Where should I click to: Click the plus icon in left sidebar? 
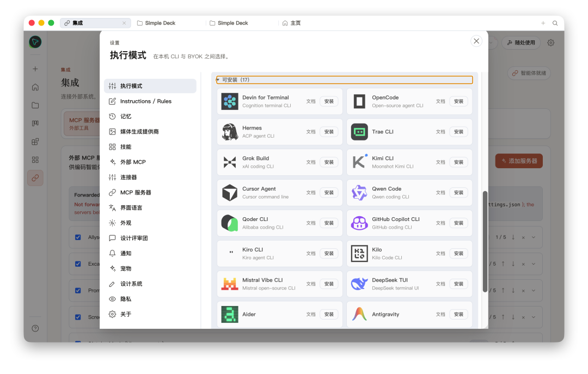click(x=35, y=69)
